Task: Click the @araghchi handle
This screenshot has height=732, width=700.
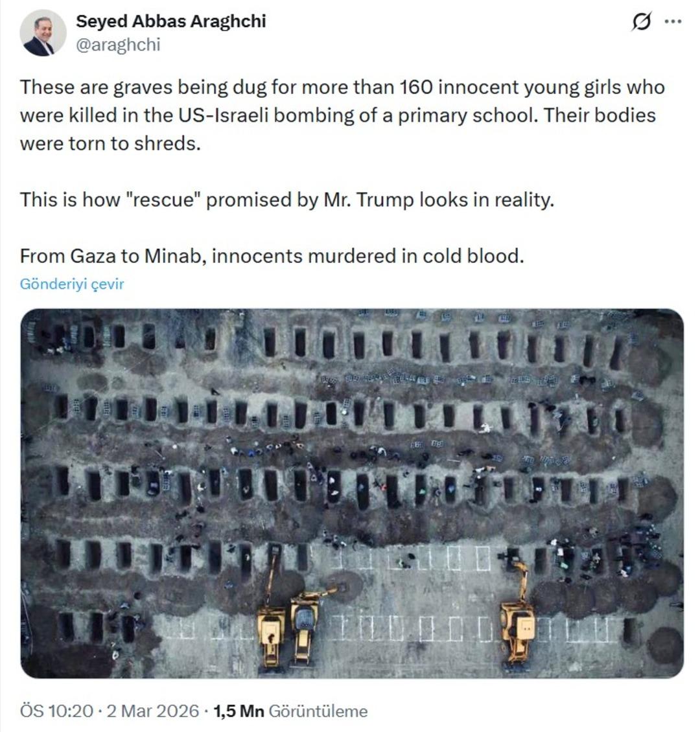Action: 118,45
